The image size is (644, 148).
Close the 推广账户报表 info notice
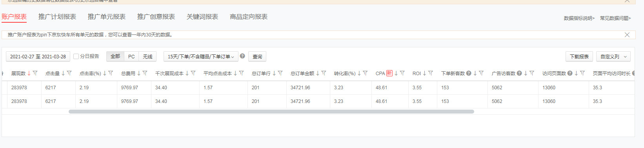627,35
